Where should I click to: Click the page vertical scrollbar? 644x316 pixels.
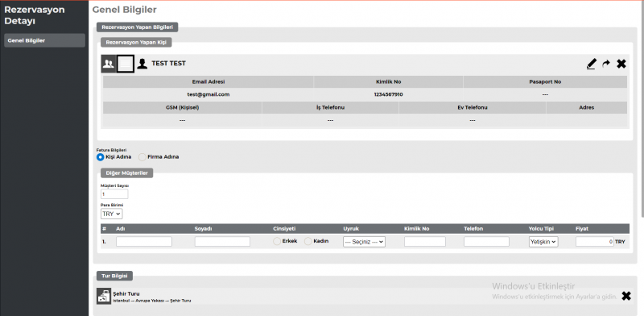point(642,109)
